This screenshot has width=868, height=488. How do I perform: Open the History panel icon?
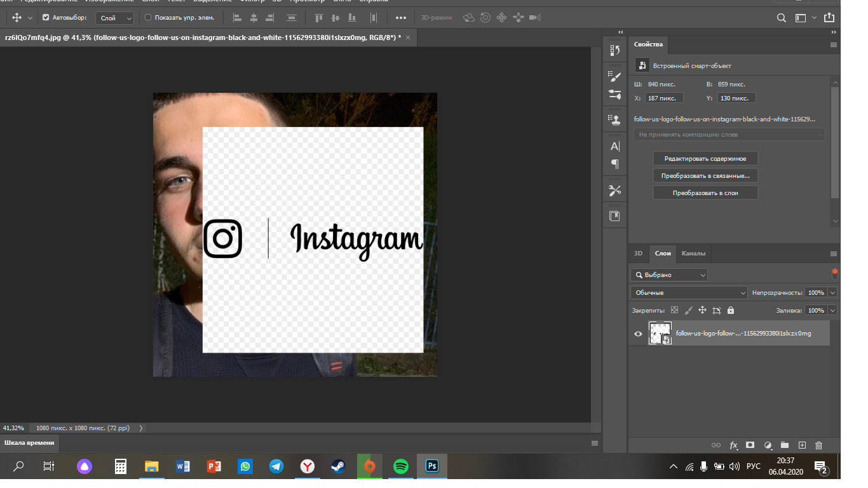pyautogui.click(x=614, y=51)
